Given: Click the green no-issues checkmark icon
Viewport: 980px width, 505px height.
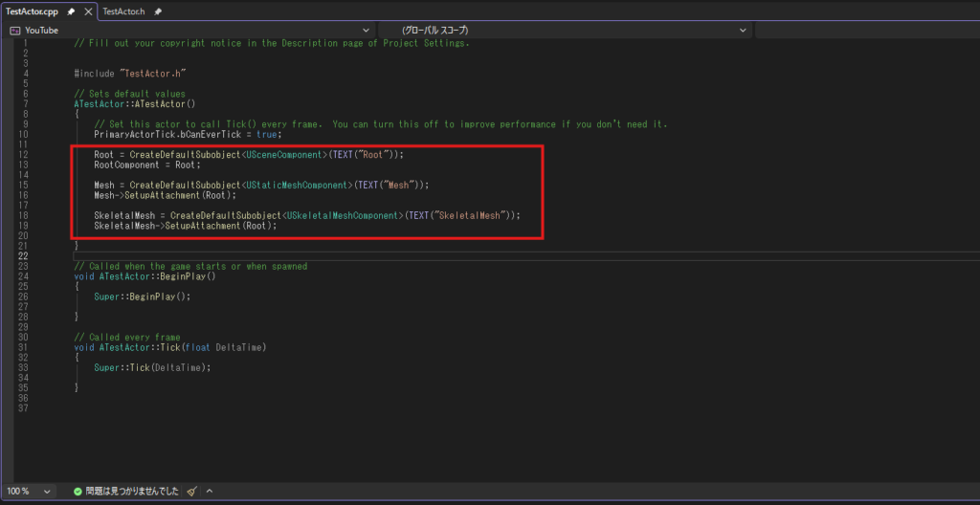Looking at the screenshot, I should coord(78,491).
